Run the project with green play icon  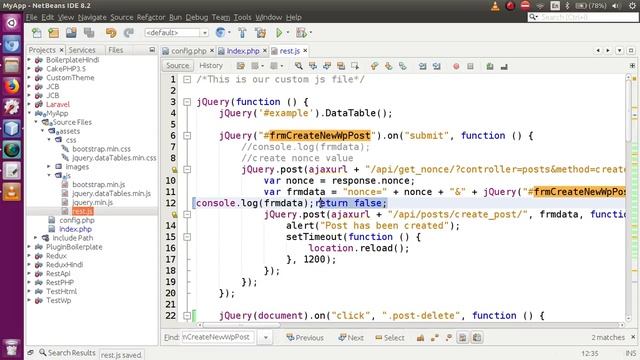pyautogui.click(x=279, y=33)
